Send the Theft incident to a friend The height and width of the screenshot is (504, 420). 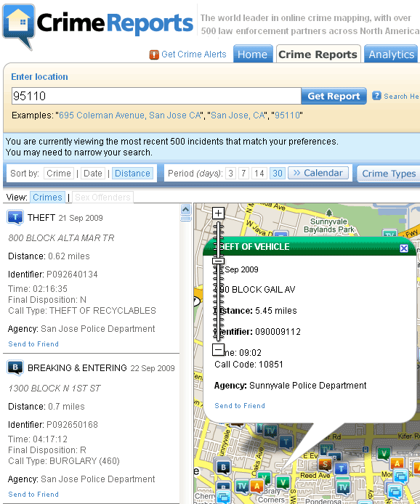(33, 344)
